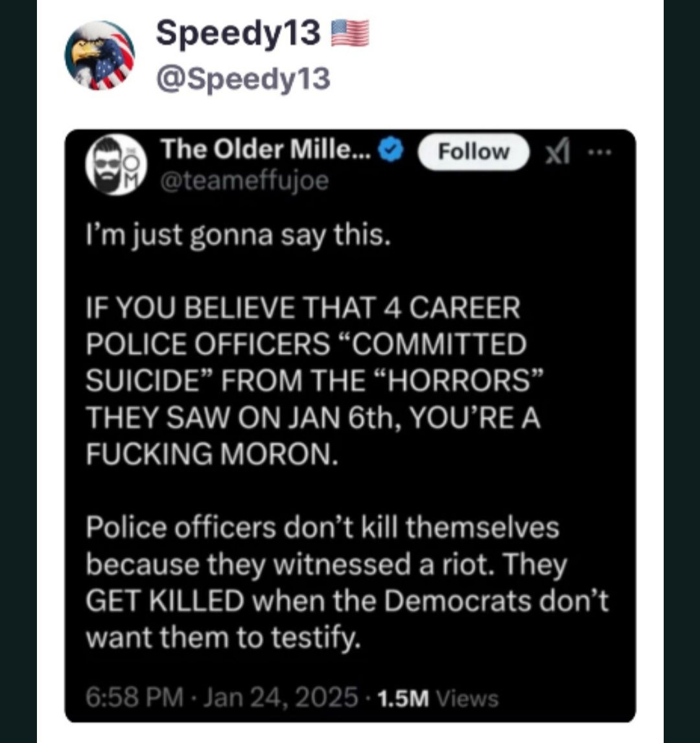The width and height of the screenshot is (700, 743).
Task: Open Speedy13's eagle profile picture
Action: click(99, 55)
